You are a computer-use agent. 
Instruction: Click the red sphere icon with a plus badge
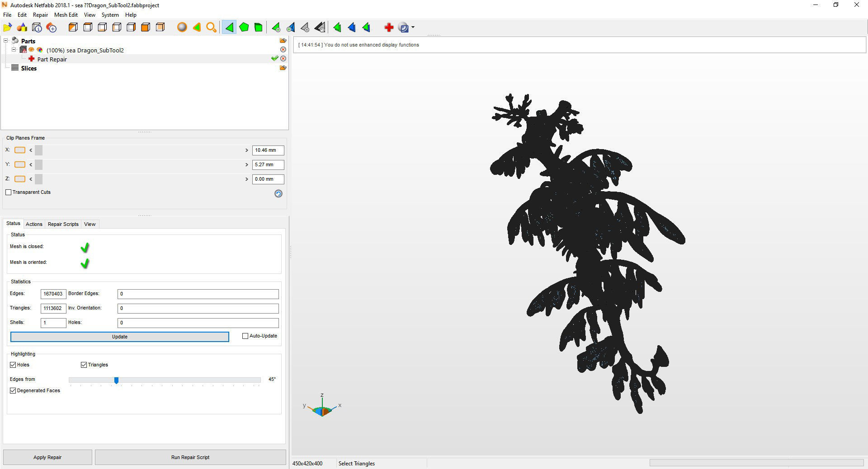[x=52, y=28]
